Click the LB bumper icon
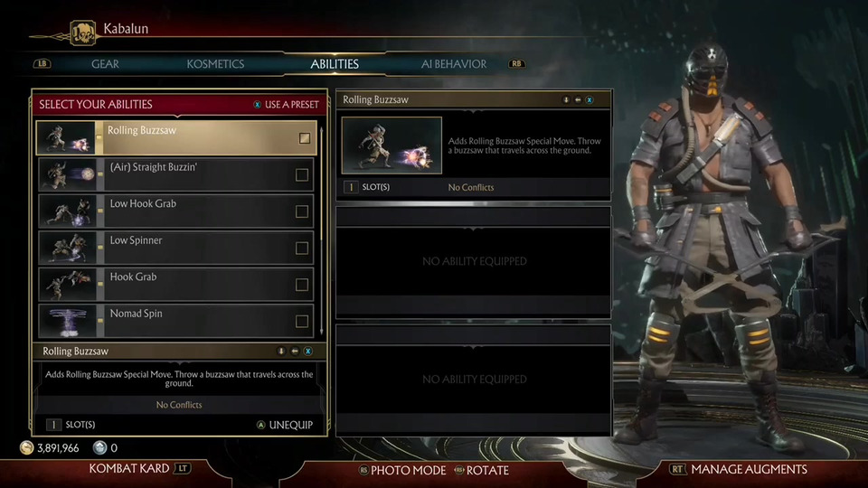Image resolution: width=868 pixels, height=488 pixels. [42, 63]
